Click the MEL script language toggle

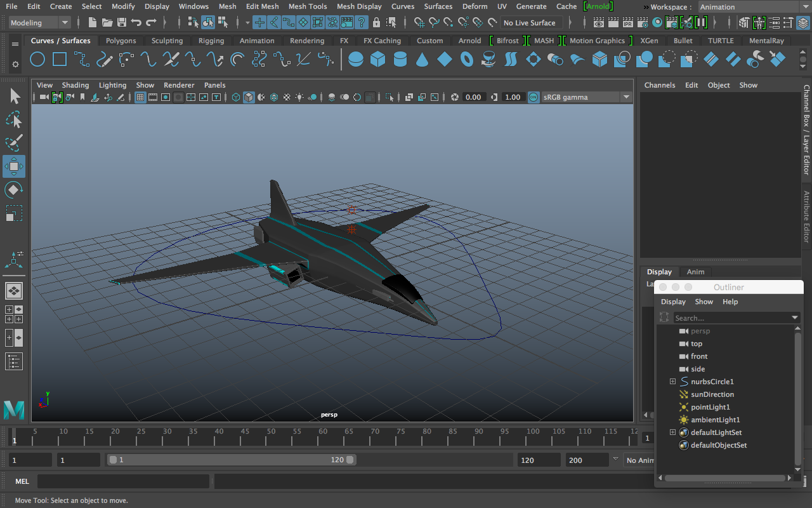coord(22,482)
